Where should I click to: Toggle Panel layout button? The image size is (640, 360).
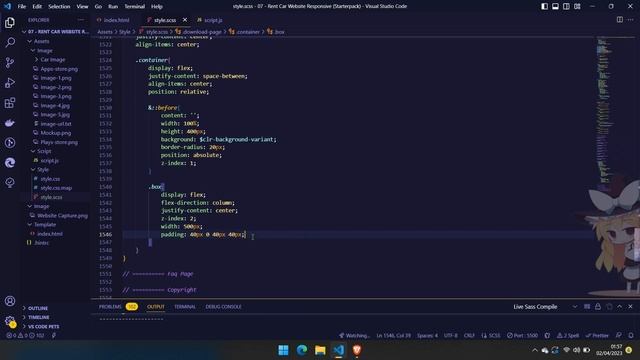tap(556, 7)
